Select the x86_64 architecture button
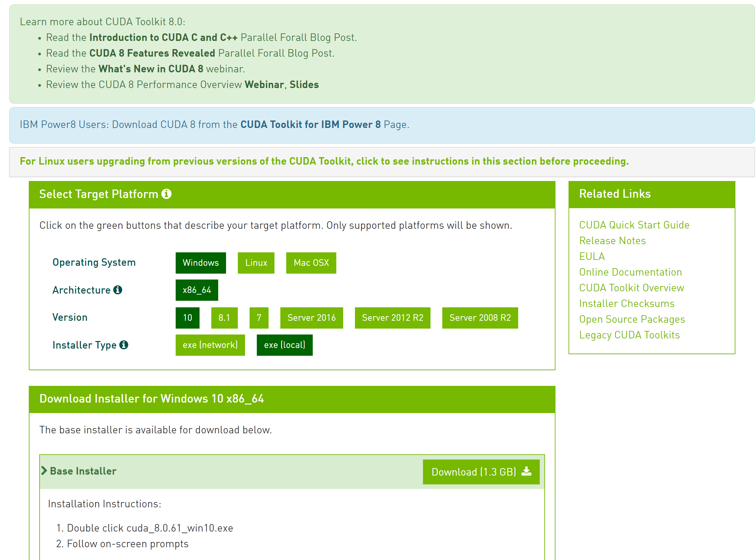 [197, 290]
